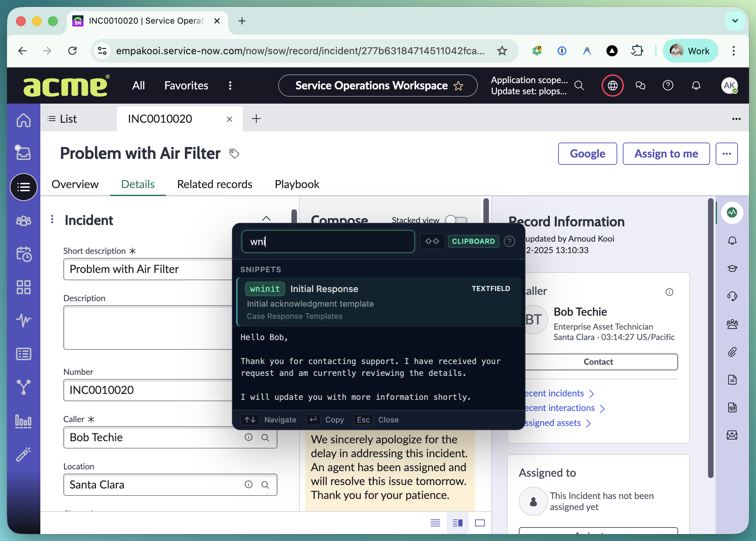
Task: Click the globe icon in the top header
Action: [612, 85]
